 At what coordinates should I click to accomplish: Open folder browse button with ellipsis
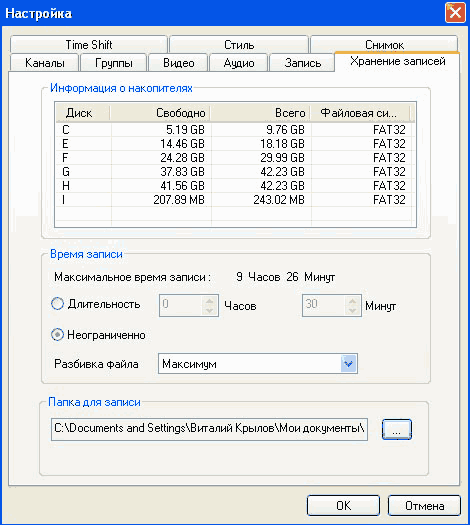pos(397,429)
